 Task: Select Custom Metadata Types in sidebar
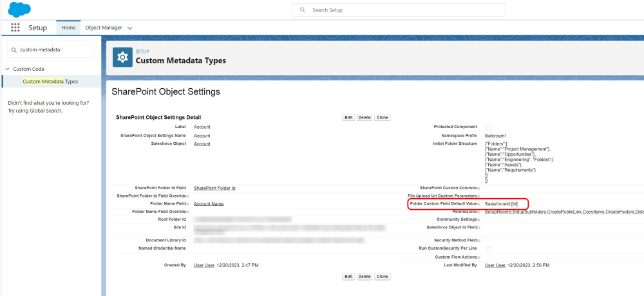pyautogui.click(x=50, y=82)
